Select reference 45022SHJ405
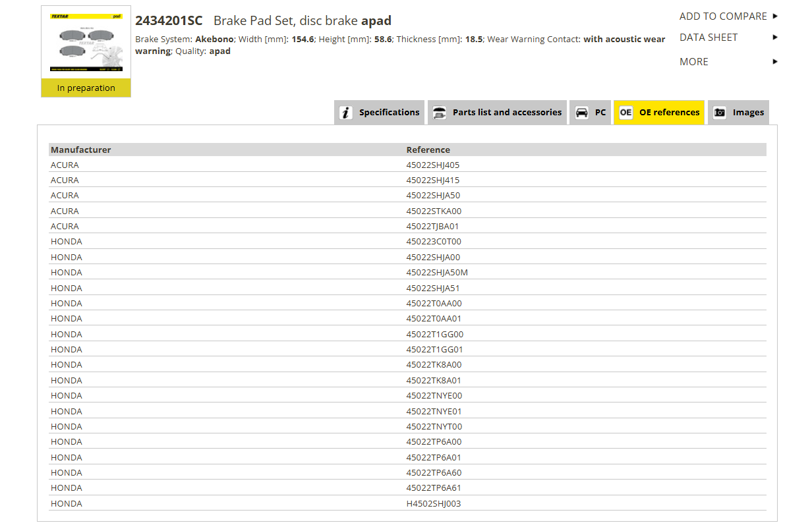Viewport: 812px width, 527px height. 433,165
